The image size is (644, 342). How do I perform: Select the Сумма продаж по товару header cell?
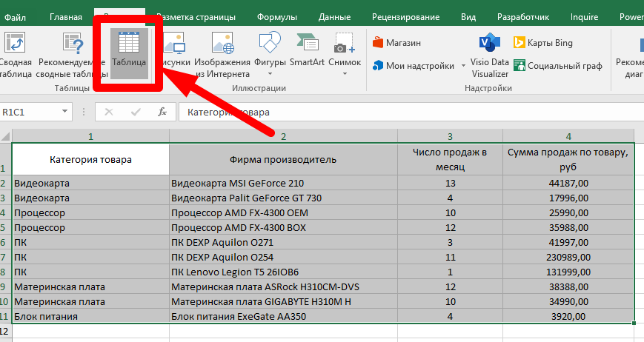click(x=568, y=159)
